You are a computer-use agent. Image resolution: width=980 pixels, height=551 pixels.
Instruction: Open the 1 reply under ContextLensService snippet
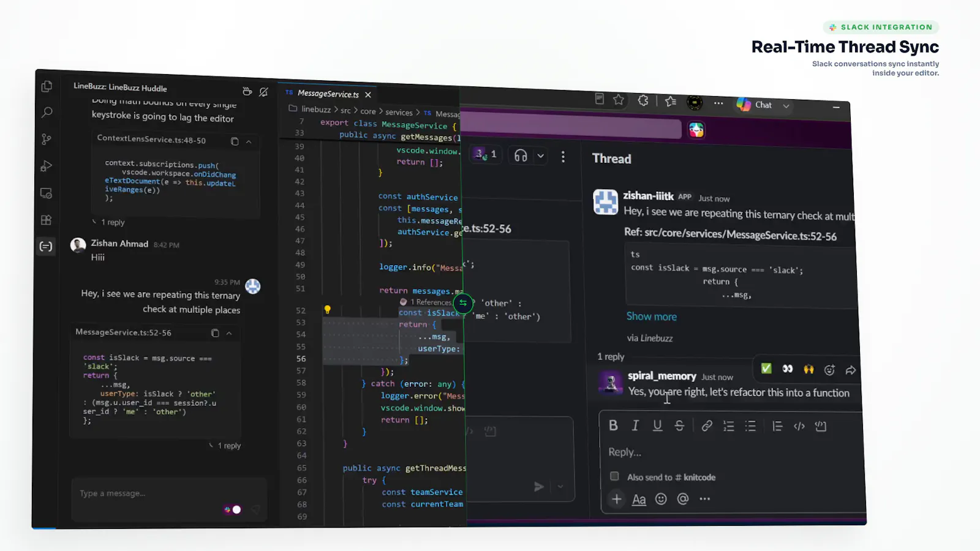click(113, 222)
